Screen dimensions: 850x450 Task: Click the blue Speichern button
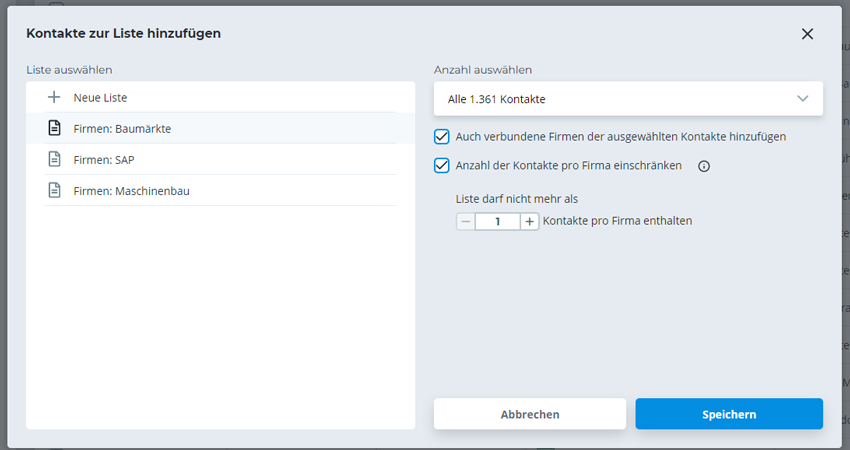[x=729, y=414]
